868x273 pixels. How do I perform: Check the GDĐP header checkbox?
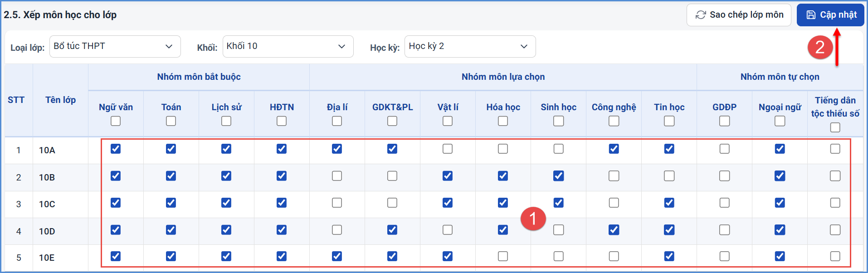[x=725, y=121]
